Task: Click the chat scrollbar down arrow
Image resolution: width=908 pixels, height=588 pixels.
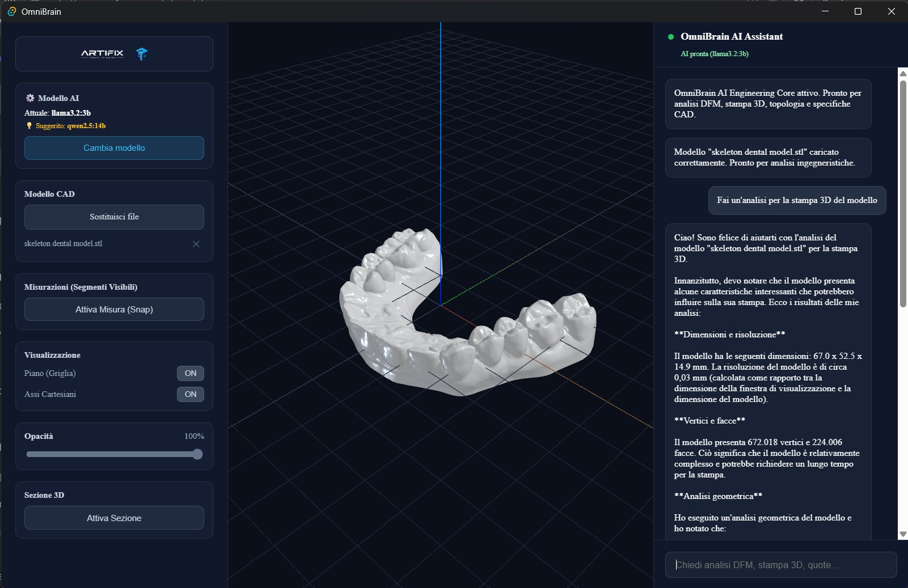Action: (x=903, y=534)
